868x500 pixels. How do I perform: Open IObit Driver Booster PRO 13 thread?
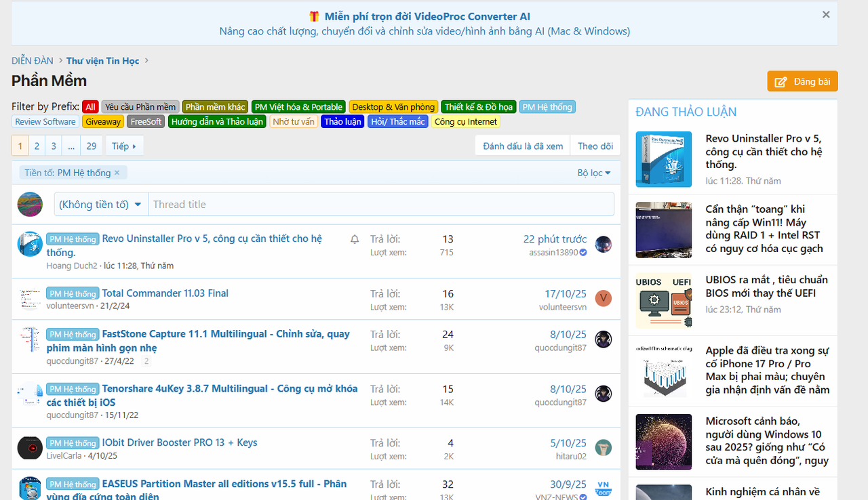(x=180, y=442)
